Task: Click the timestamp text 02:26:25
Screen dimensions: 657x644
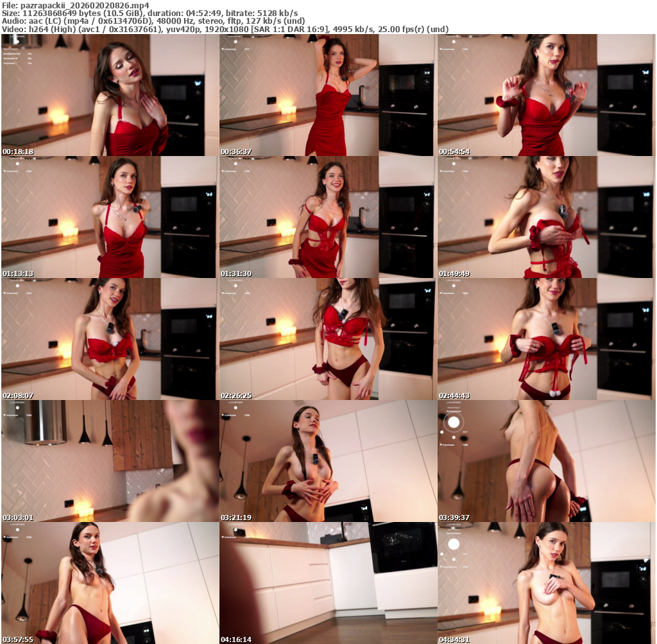Action: click(236, 396)
